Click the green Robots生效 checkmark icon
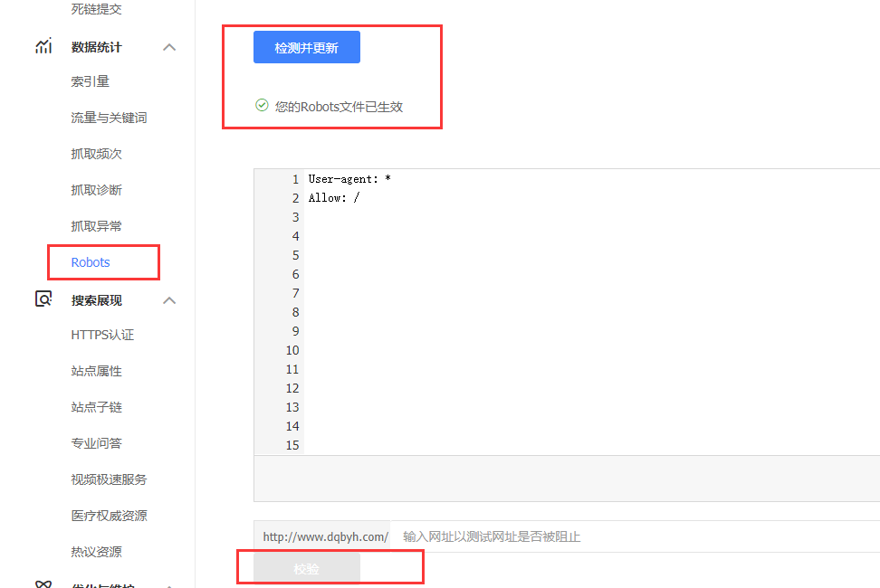This screenshot has height=588, width=880. coord(262,105)
